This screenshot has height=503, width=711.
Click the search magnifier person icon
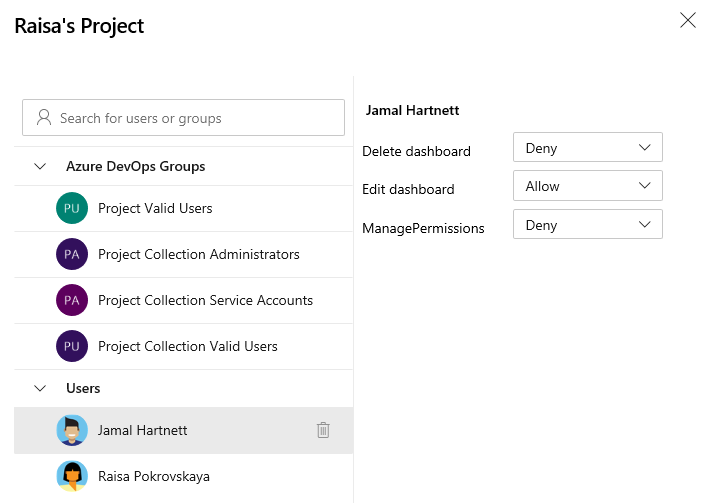[x=43, y=118]
